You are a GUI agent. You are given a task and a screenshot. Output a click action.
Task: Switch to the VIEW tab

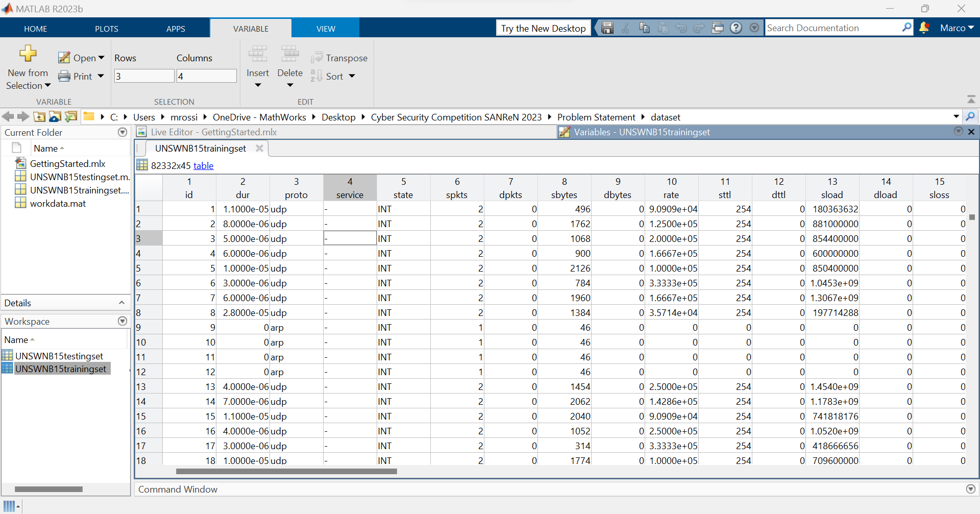pyautogui.click(x=326, y=29)
